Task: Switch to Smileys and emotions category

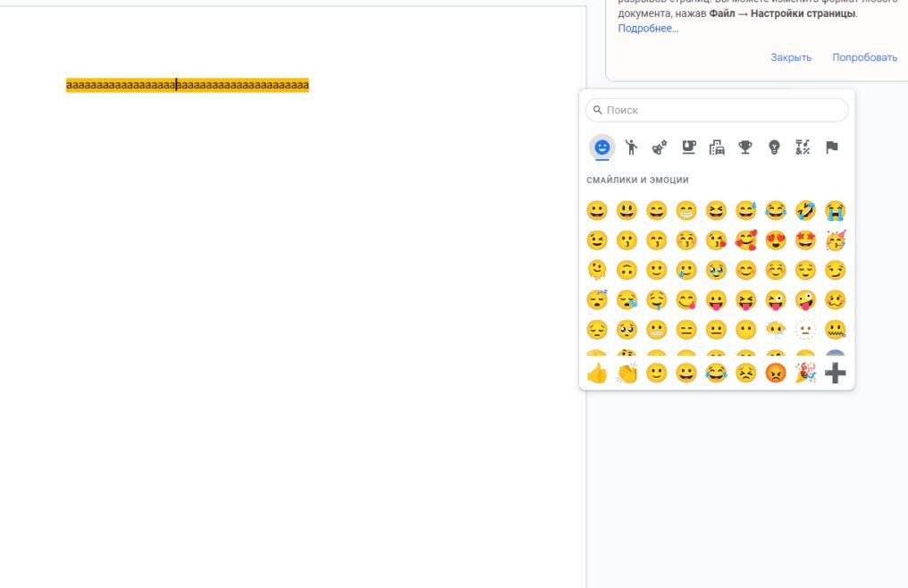Action: click(602, 147)
